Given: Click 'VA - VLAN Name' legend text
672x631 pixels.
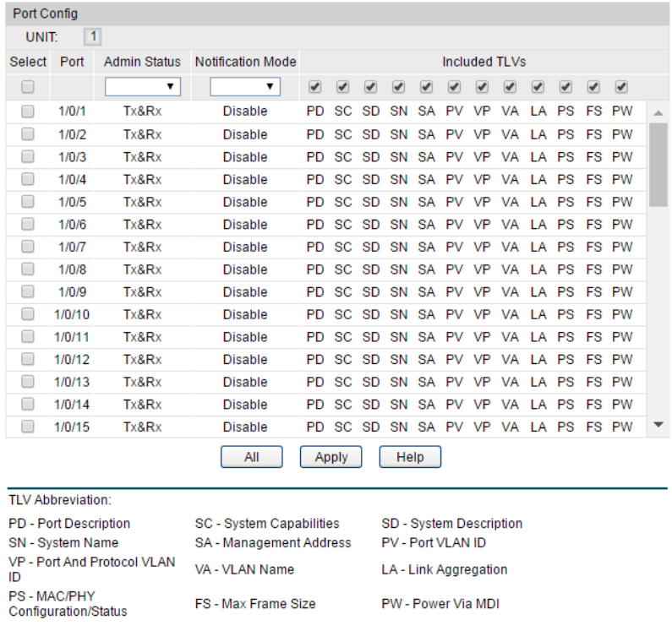Looking at the screenshot, I should [x=245, y=569].
